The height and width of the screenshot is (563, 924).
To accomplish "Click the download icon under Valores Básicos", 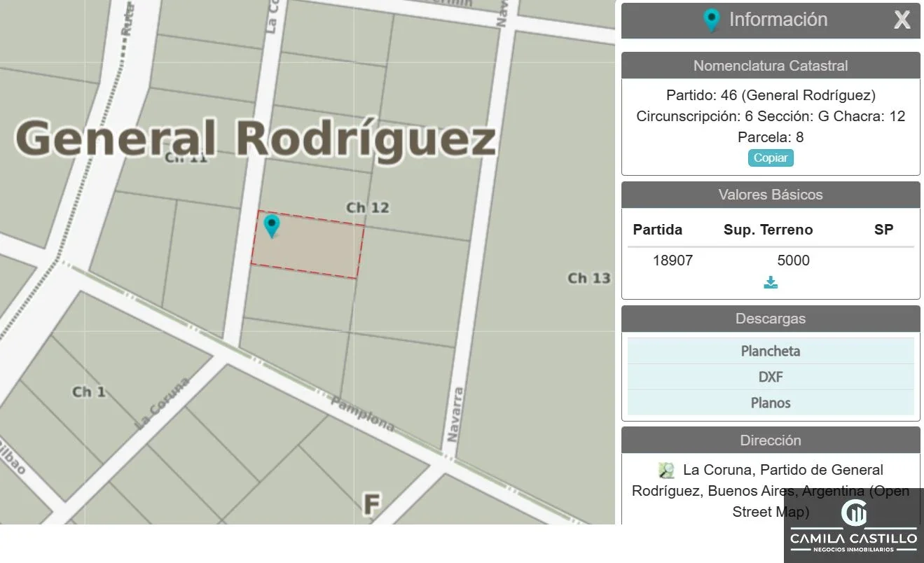I will (x=771, y=282).
